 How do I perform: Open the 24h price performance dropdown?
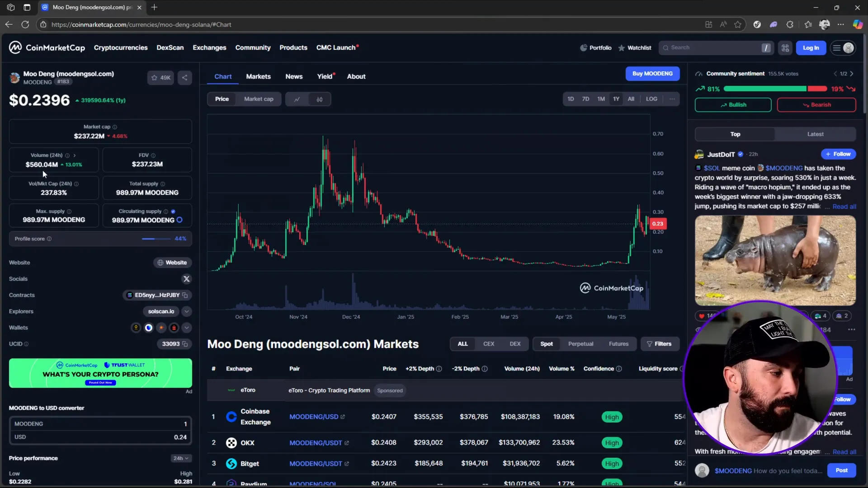[181, 458]
